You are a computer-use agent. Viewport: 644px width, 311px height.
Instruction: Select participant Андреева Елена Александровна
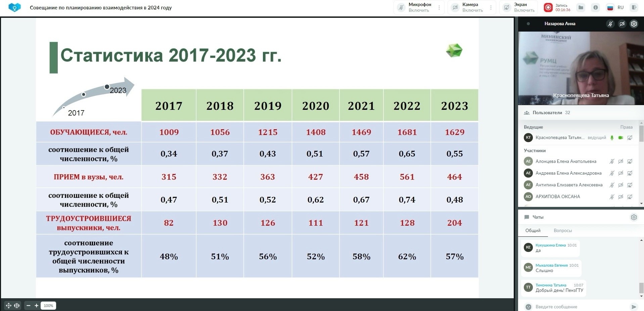point(568,173)
